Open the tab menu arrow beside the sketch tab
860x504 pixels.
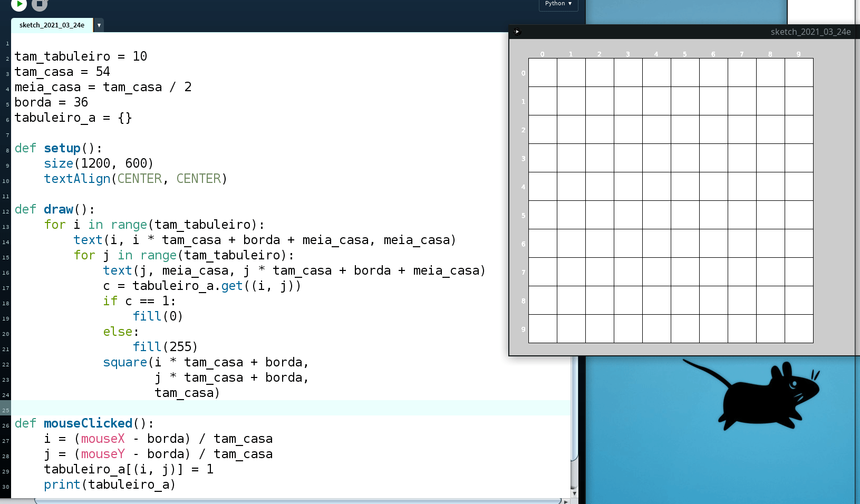[x=99, y=25]
